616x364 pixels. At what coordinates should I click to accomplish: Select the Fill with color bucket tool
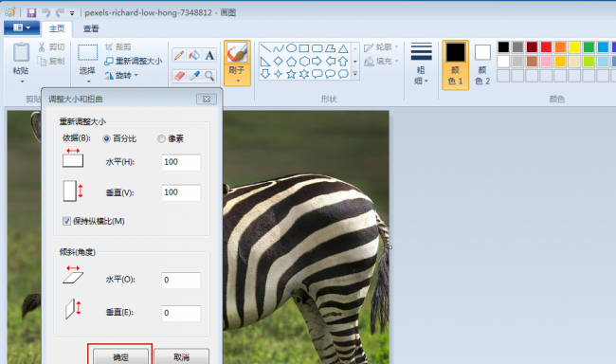pyautogui.click(x=194, y=55)
